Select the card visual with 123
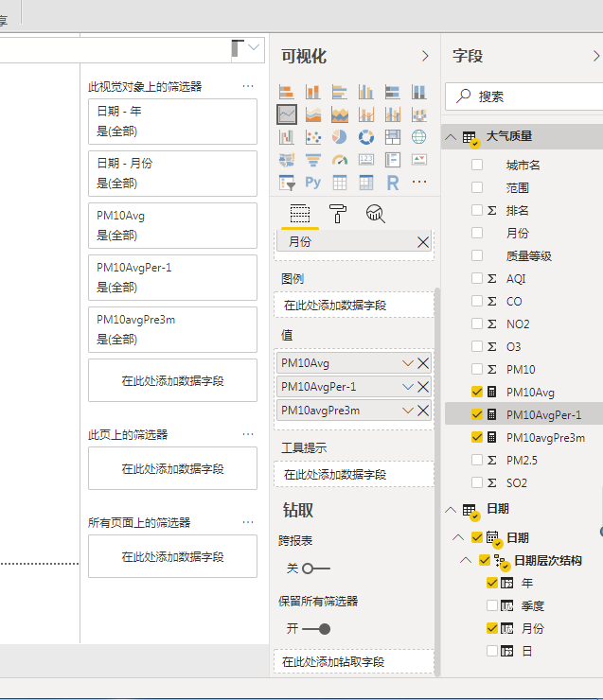This screenshot has width=603, height=700. 366,160
